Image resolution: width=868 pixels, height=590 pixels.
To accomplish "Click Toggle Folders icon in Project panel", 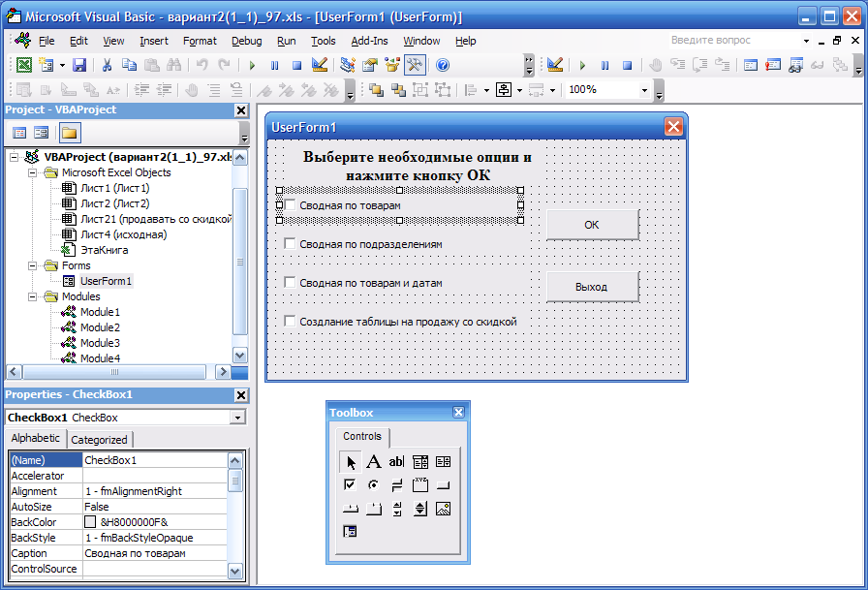I will (x=69, y=133).
